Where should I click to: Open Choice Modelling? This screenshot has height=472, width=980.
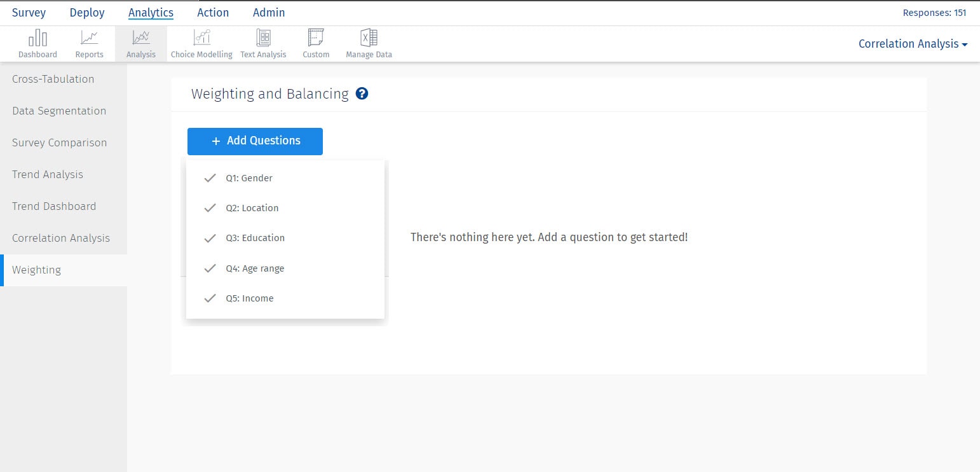tap(201, 42)
